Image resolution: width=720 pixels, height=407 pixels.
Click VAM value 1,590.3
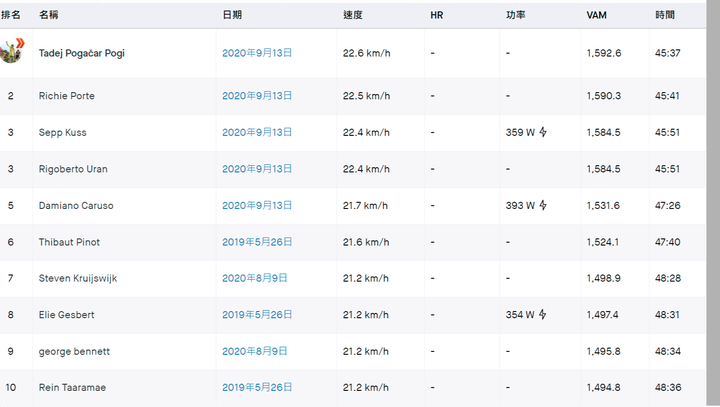(604, 96)
